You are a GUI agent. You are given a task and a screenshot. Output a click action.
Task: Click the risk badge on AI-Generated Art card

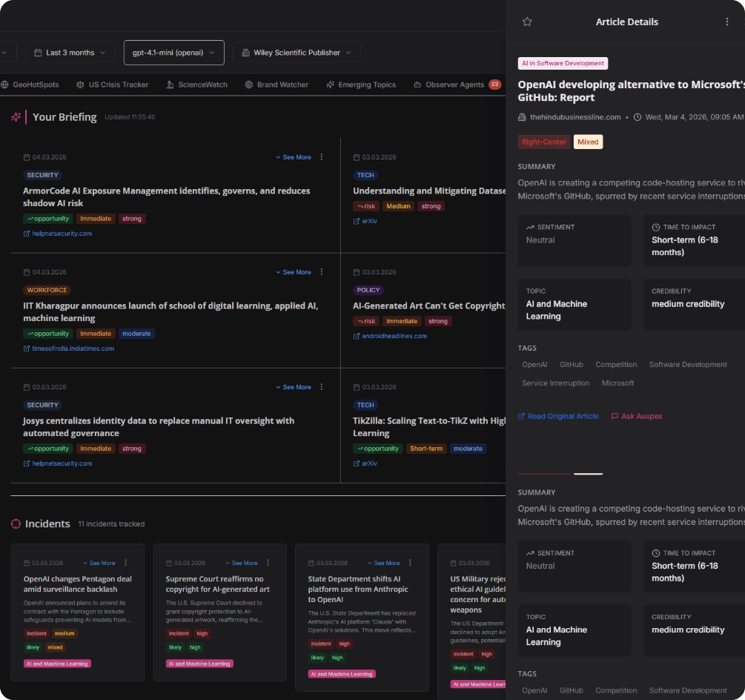[x=366, y=322]
